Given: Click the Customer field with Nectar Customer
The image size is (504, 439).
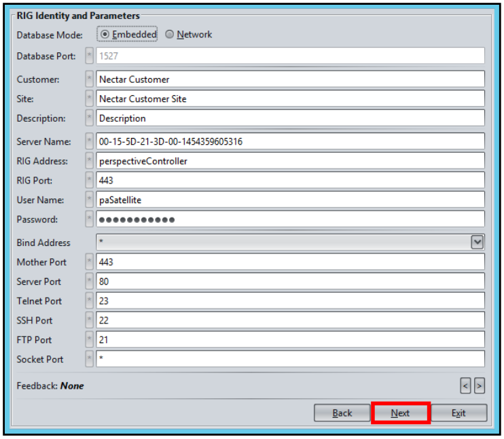Looking at the screenshot, I should [290, 79].
